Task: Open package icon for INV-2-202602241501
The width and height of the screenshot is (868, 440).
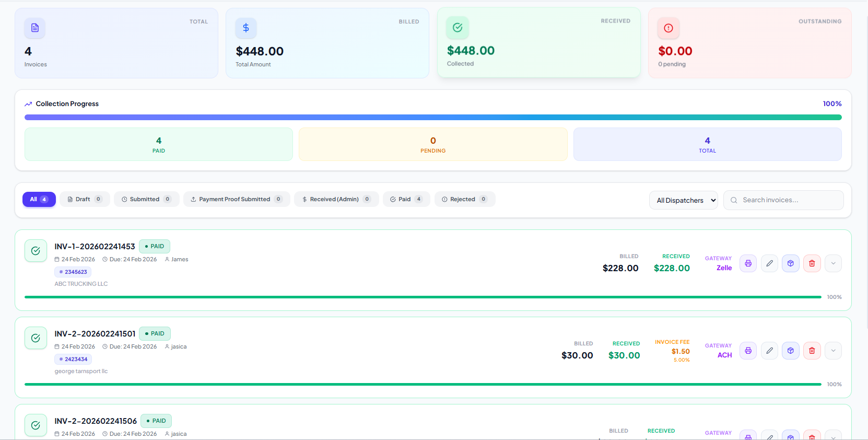Action: (791, 351)
